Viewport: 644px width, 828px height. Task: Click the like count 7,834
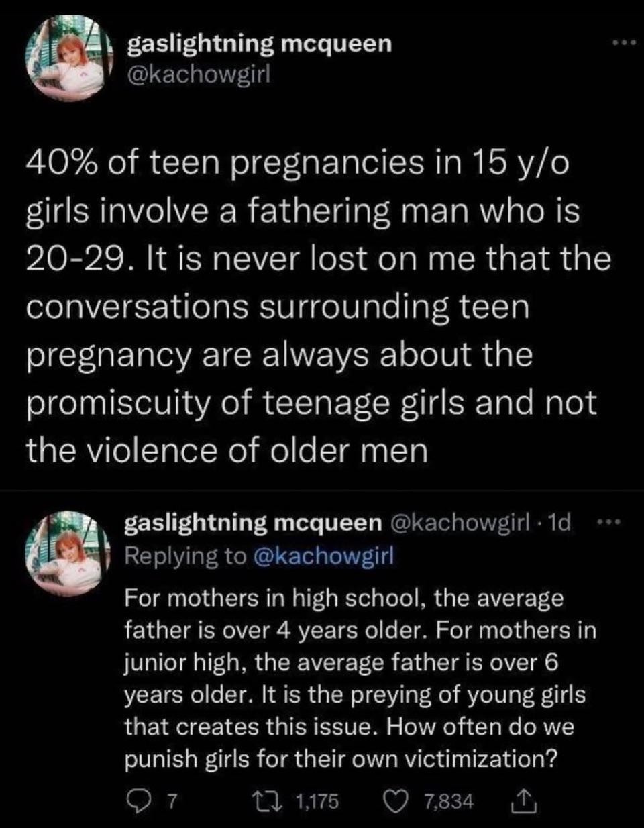pyautogui.click(x=450, y=801)
